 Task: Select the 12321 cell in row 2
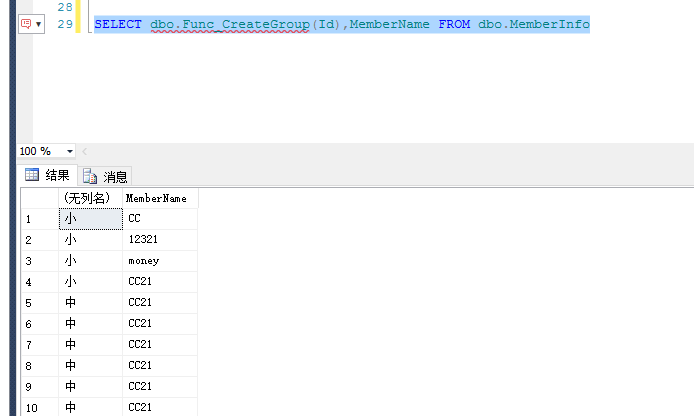160,240
